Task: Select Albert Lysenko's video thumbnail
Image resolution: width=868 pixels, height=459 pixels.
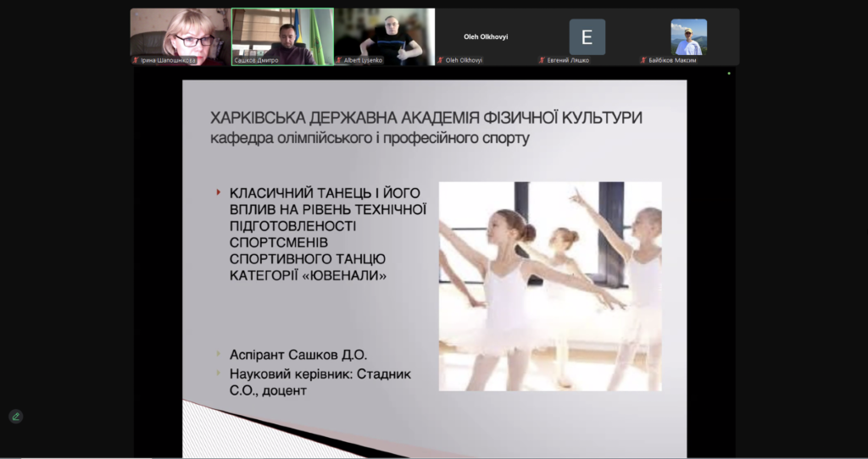Action: point(384,37)
